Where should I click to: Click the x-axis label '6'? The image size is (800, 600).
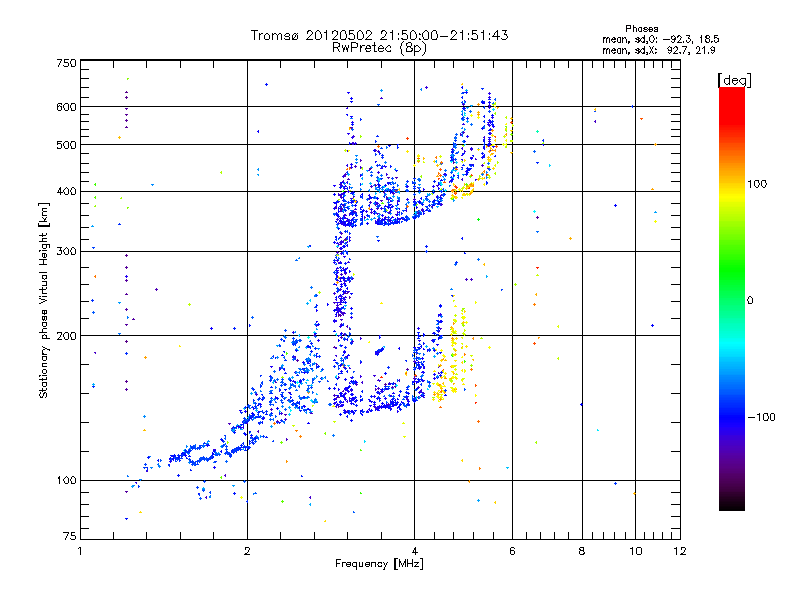click(512, 551)
